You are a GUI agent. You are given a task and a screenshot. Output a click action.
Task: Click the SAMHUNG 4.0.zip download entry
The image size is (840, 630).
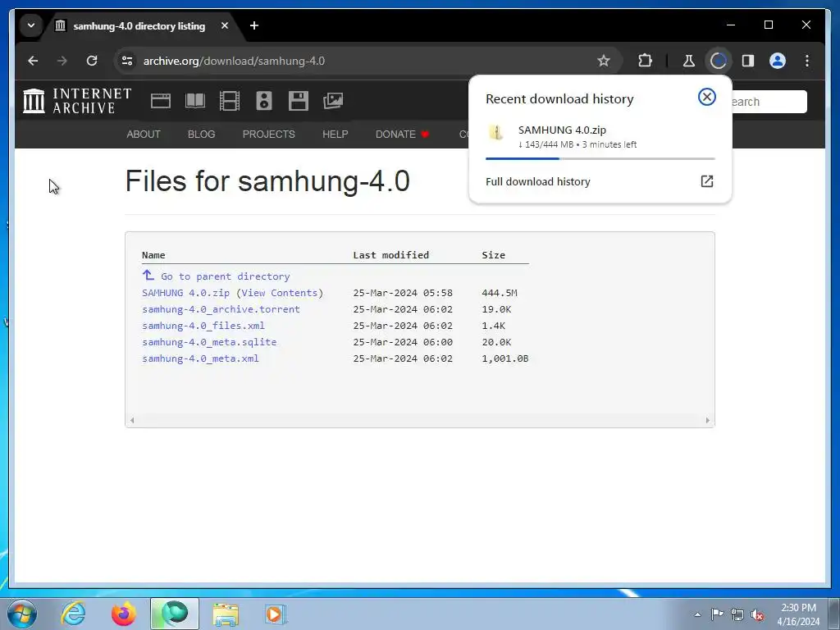(600, 137)
